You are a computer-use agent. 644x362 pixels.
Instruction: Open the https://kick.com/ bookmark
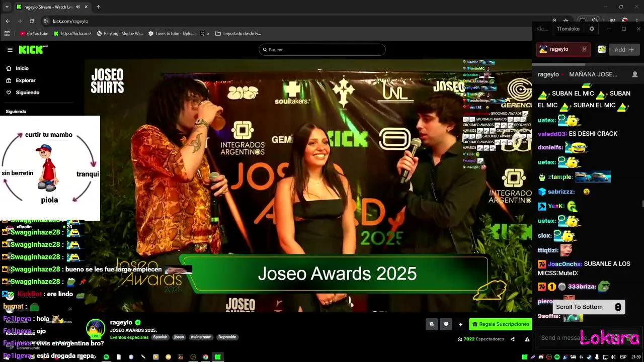click(x=72, y=34)
